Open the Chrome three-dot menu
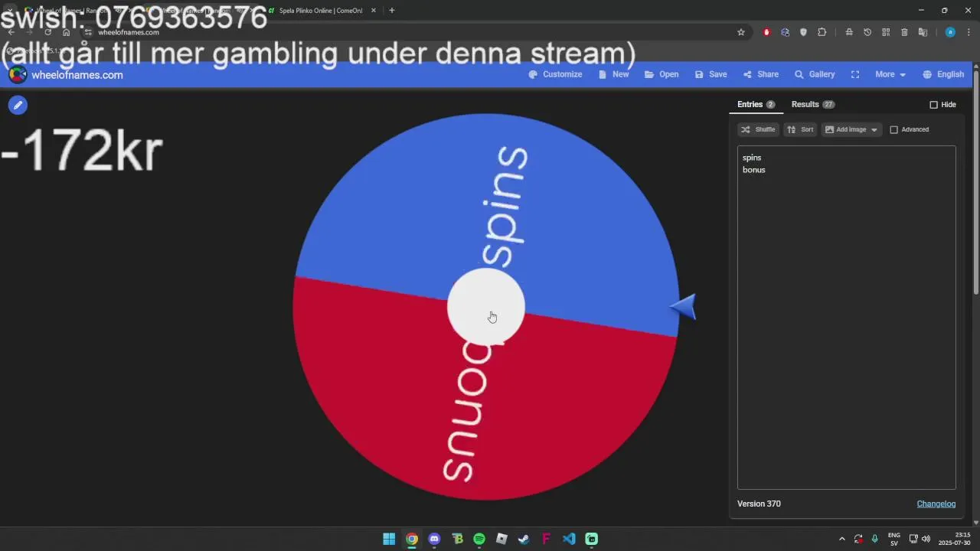This screenshot has width=980, height=551. (x=969, y=32)
